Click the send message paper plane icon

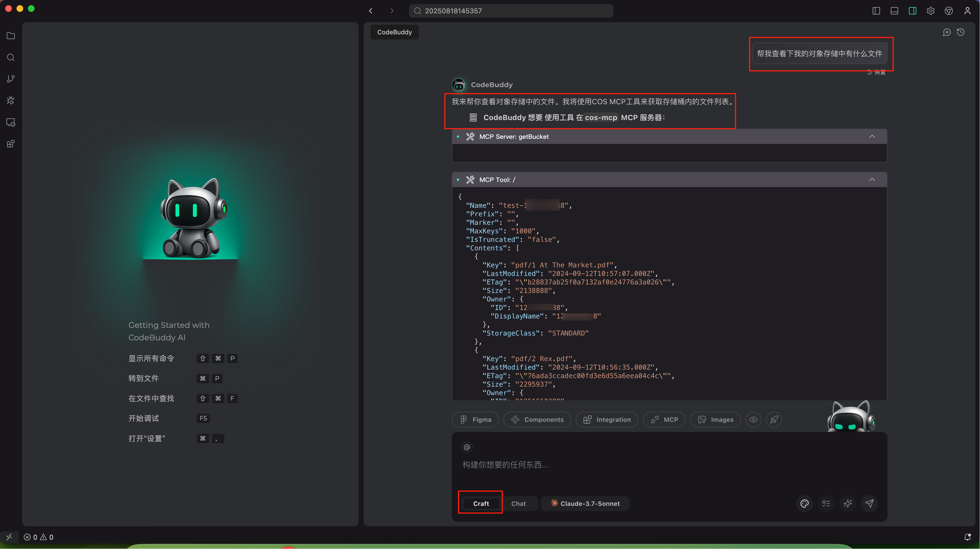point(869,503)
